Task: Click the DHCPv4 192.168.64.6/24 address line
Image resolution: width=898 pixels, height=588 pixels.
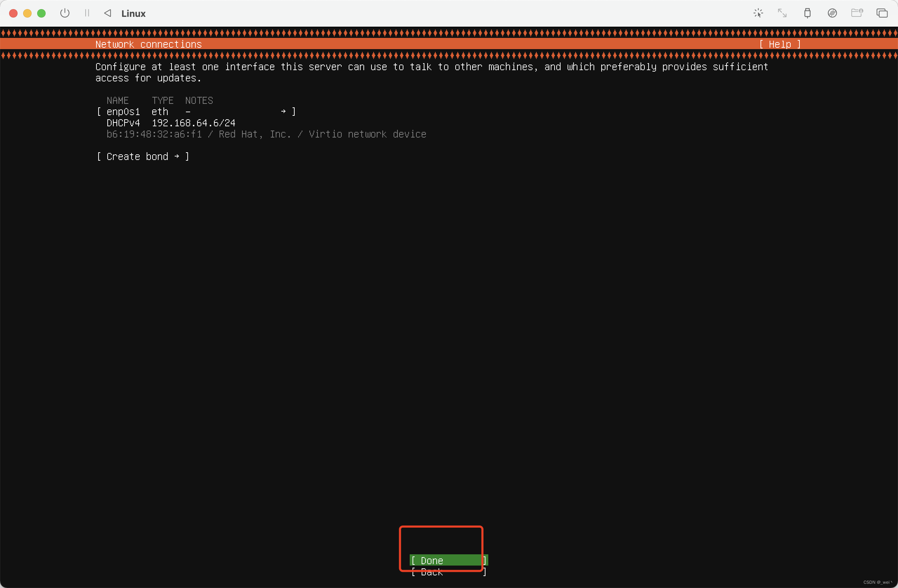Action: (171, 123)
